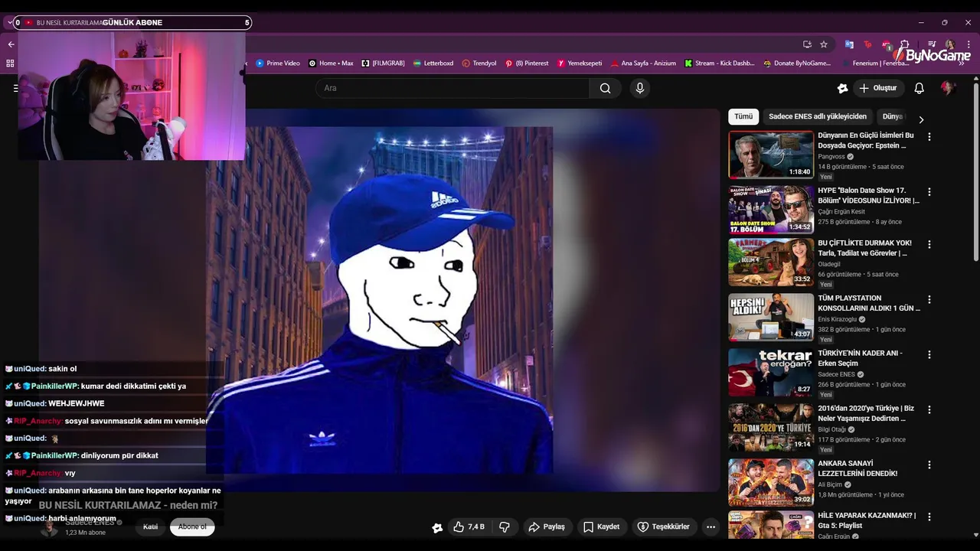
Task: Open options for ANKARA SANAYİ LEZZETLERİNİ video
Action: tap(929, 465)
